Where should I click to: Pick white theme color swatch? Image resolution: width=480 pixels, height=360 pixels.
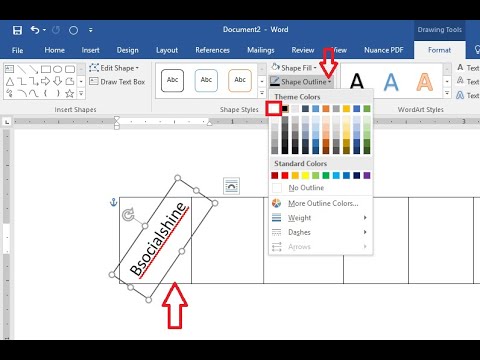click(x=274, y=109)
